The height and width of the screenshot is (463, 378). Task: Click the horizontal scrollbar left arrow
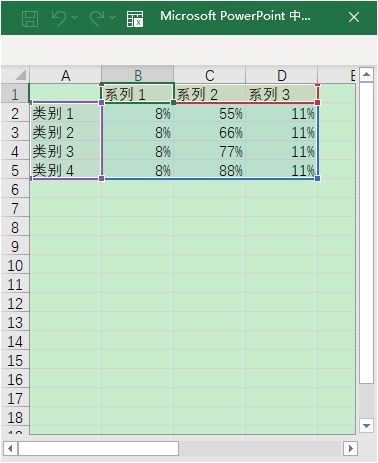(x=10, y=448)
